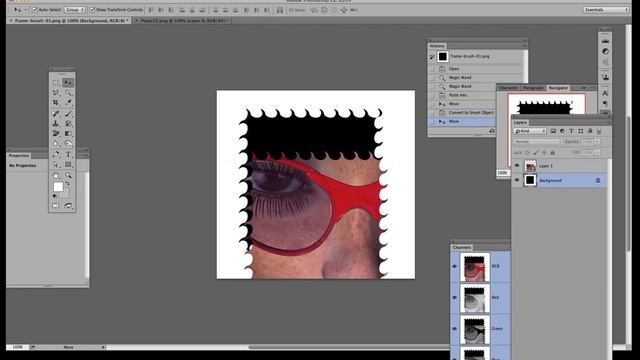640x360 pixels.
Task: Toggle Show Transform Controls checkbox
Action: click(92, 9)
